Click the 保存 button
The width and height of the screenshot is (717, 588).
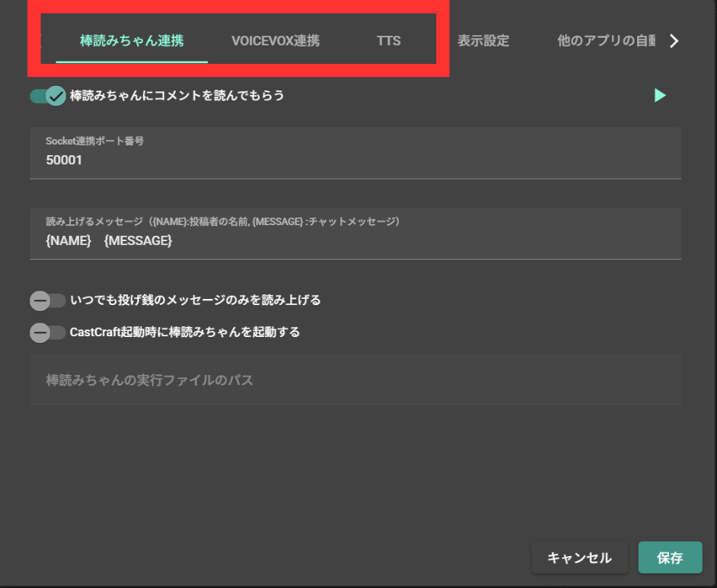click(670, 558)
